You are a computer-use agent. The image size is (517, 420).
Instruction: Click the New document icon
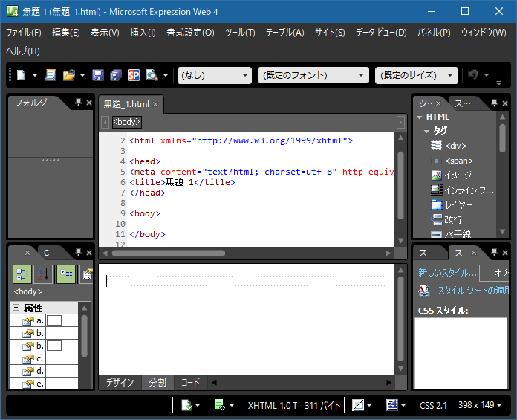click(x=21, y=75)
